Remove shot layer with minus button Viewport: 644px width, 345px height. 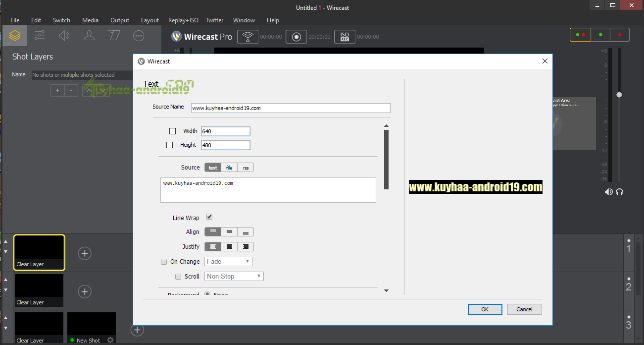point(71,90)
